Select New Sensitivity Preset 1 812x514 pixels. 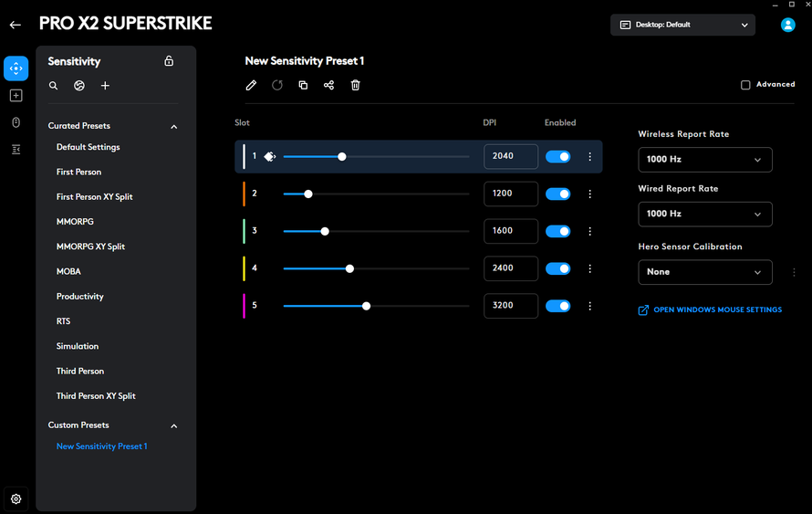[x=101, y=446]
